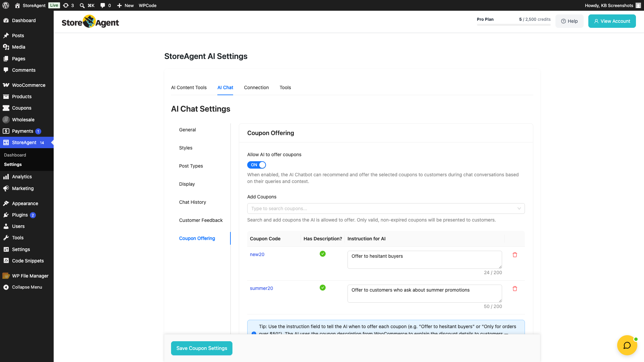Click the Comments icon in sidebar
The height and width of the screenshot is (362, 644).
tap(6, 70)
